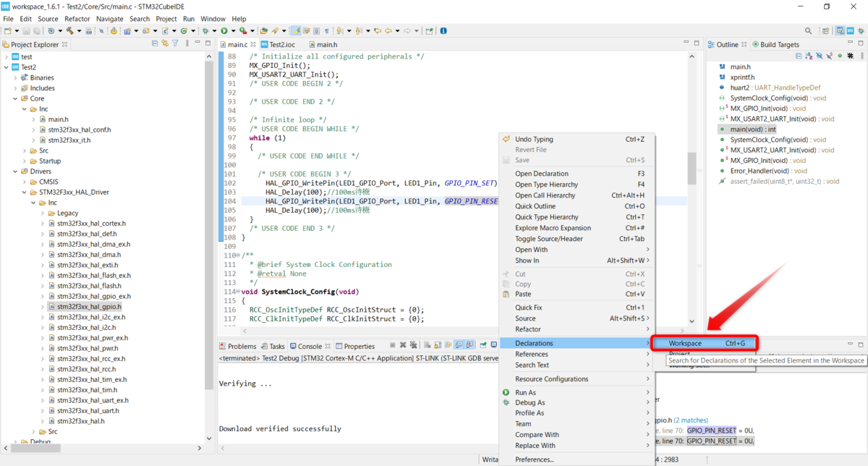The width and height of the screenshot is (868, 466).
Task: Toggle Hide Static Members in Outline
Action: pyautogui.click(x=830, y=56)
